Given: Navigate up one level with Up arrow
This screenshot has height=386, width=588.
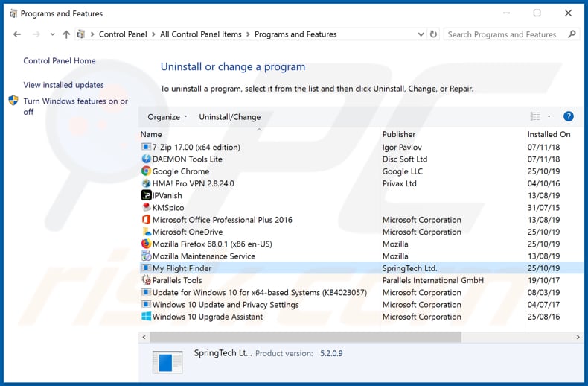Looking at the screenshot, I should click(66, 34).
